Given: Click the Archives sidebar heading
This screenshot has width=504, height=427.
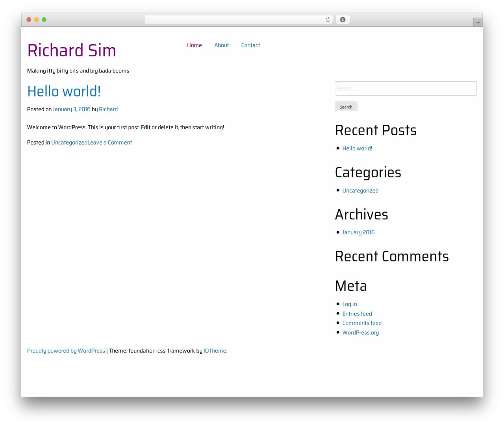Looking at the screenshot, I should [x=361, y=215].
